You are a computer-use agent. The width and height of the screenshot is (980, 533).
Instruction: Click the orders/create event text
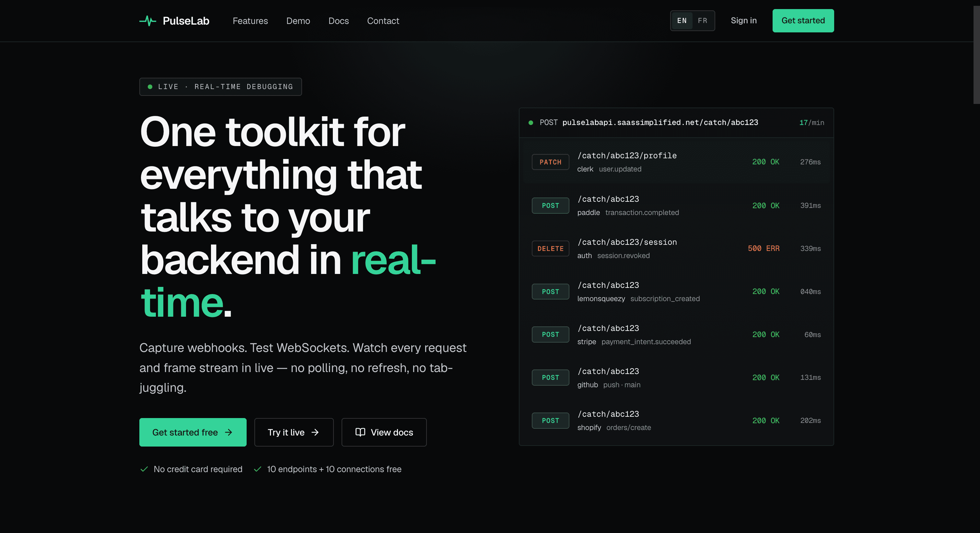pos(628,428)
